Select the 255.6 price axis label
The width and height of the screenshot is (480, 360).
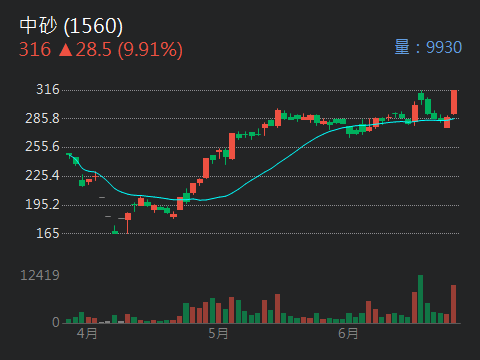(x=42, y=146)
